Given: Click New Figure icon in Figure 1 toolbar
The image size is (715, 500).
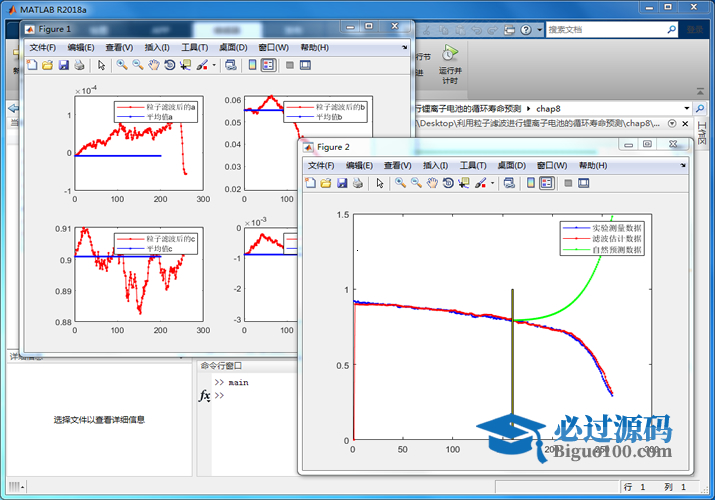Looking at the screenshot, I should 32,65.
